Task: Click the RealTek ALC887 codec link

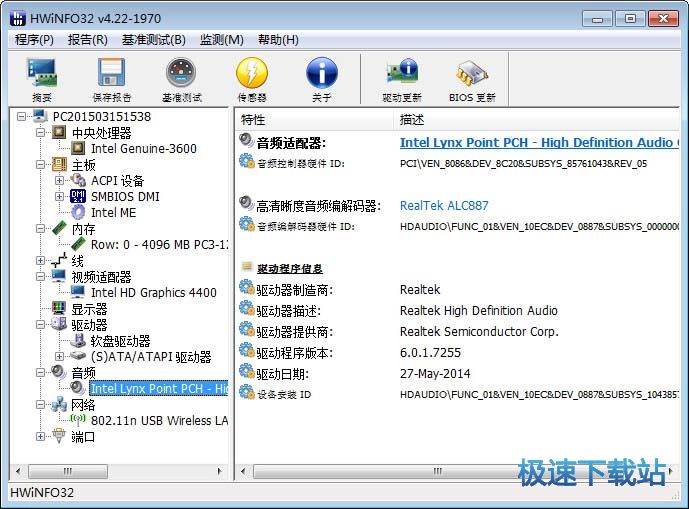Action: [x=444, y=206]
